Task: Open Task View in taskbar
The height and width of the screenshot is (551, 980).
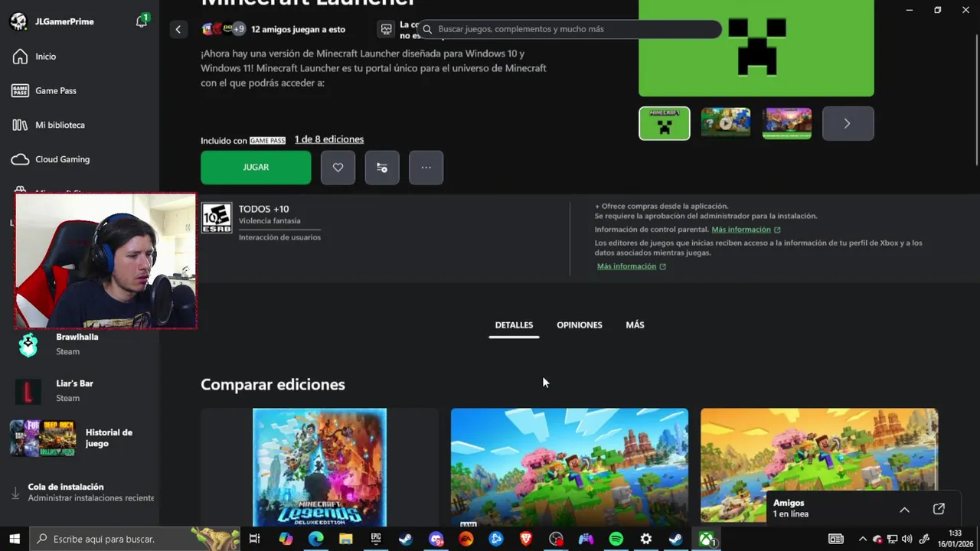Action: coord(255,539)
